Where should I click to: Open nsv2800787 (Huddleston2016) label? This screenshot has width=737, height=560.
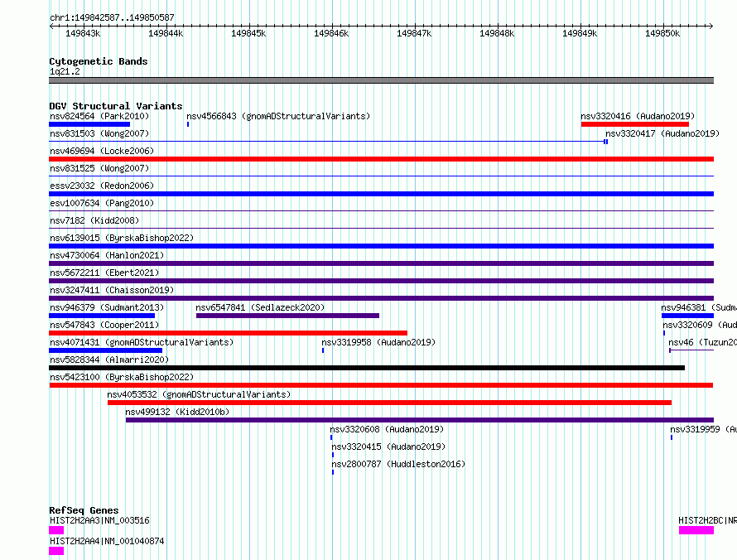coord(398,464)
